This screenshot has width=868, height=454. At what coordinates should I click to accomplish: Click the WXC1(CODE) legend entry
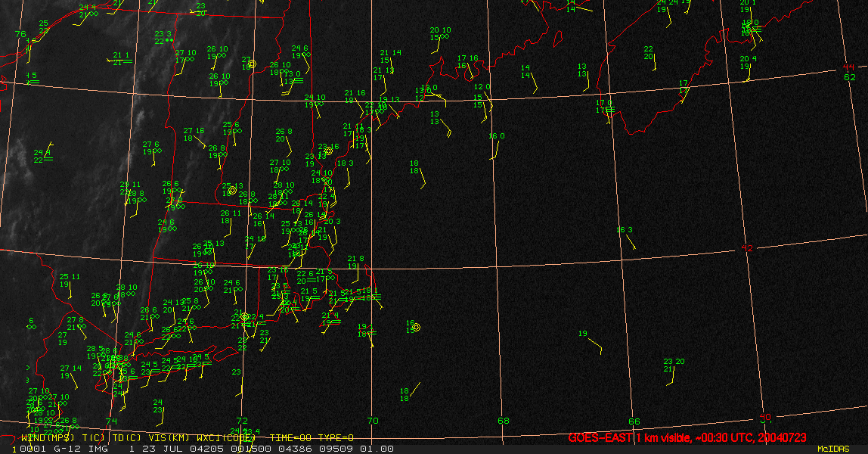tap(226, 438)
